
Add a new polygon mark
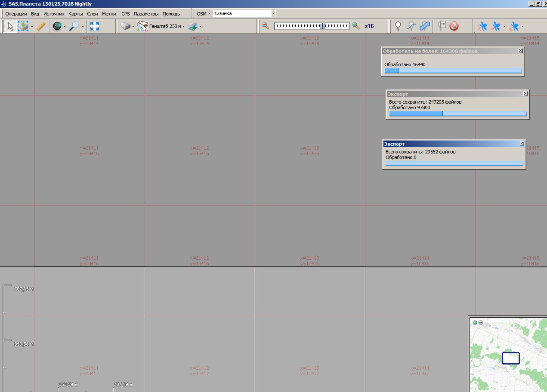[425, 26]
